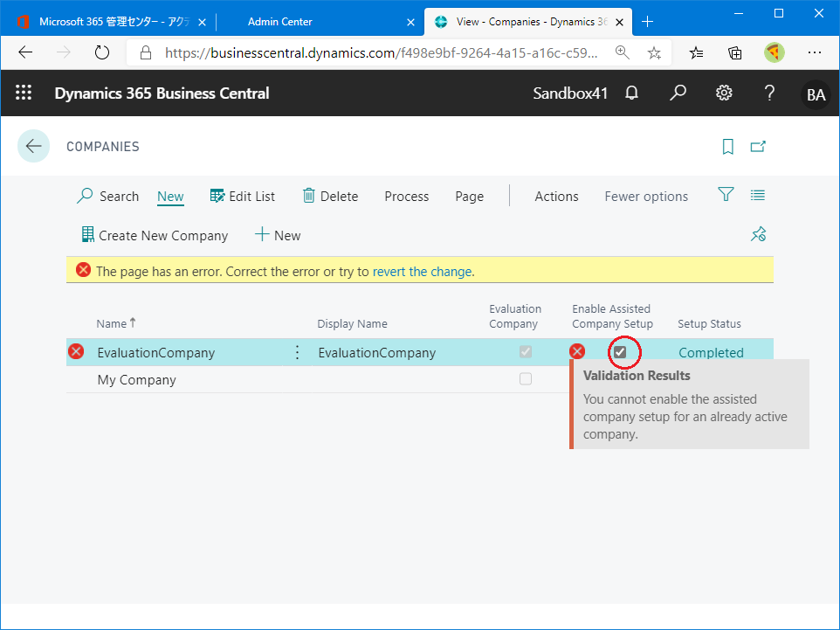Delete the selected company
This screenshot has width=840, height=630.
click(x=330, y=197)
